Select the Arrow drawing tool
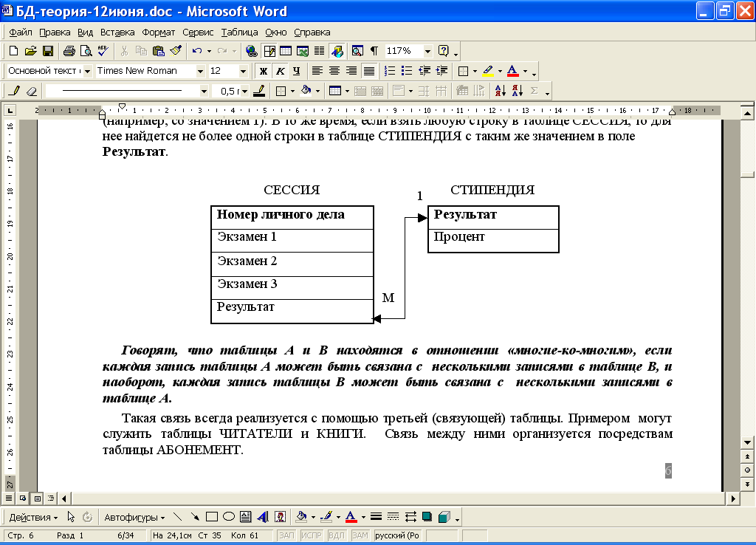This screenshot has height=545, width=756. (x=195, y=517)
